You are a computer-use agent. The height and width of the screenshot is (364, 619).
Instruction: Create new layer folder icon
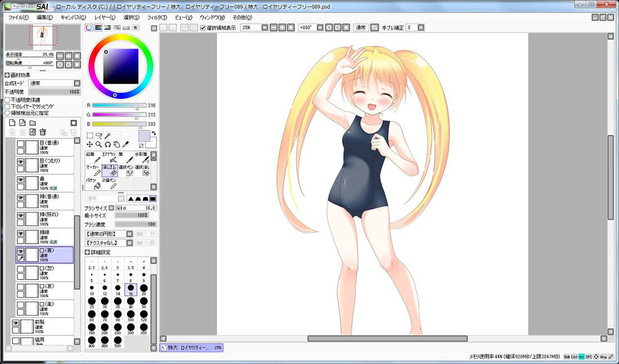33,123
